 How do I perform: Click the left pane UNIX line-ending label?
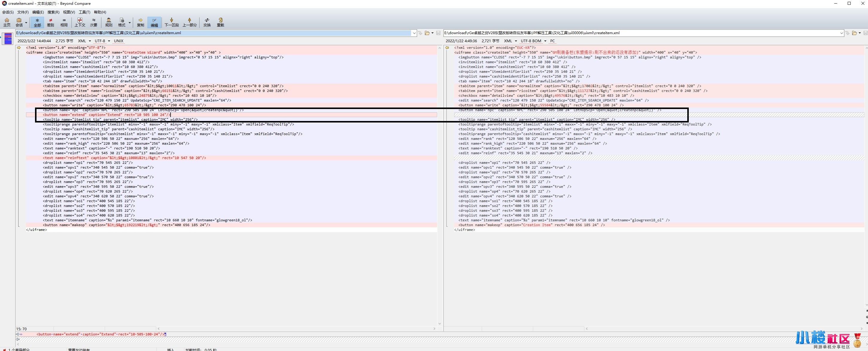pyautogui.click(x=118, y=41)
